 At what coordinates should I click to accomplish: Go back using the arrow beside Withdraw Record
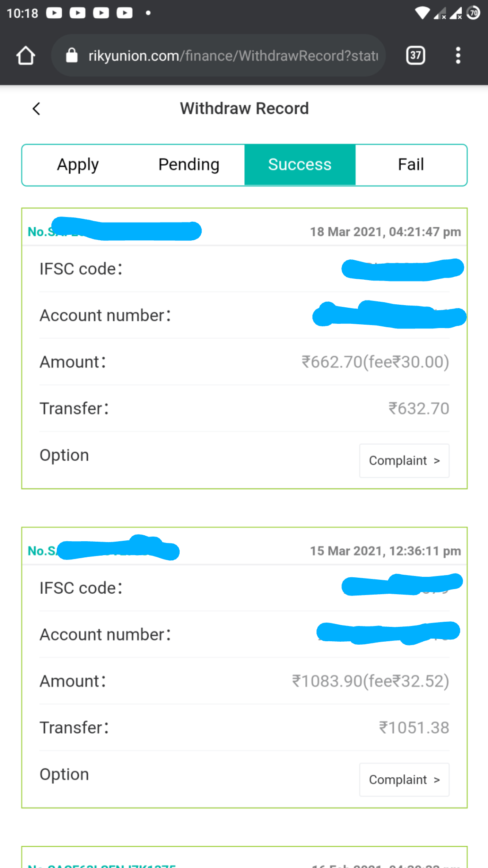[36, 109]
